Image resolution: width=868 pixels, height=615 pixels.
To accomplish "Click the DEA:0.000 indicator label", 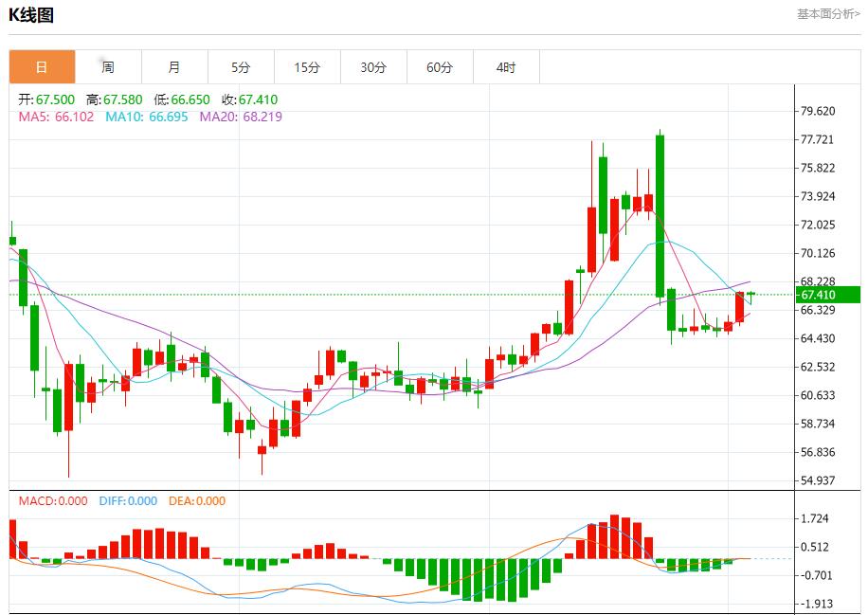I will (x=197, y=501).
